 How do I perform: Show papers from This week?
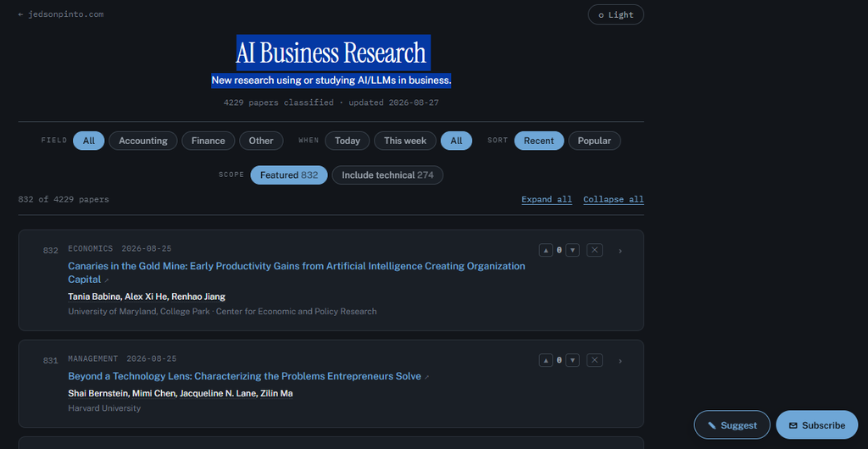(x=405, y=141)
